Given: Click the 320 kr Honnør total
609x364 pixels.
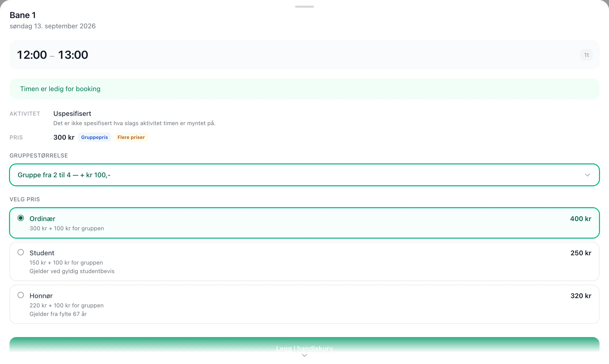Looking at the screenshot, I should (581, 296).
